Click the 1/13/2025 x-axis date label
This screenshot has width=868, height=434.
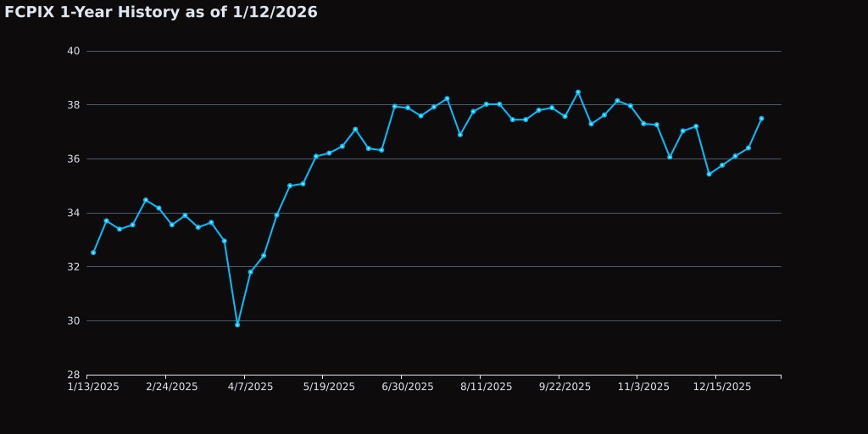(93, 387)
